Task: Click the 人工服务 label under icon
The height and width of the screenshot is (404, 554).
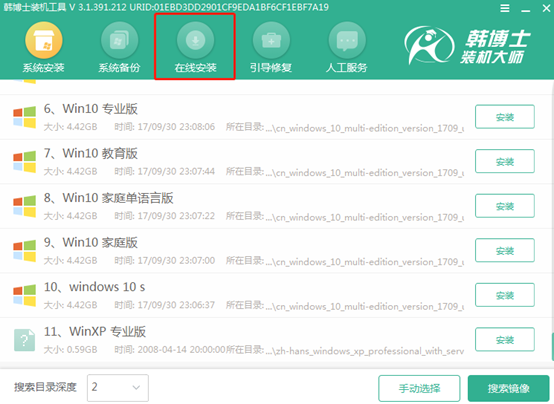Action: pos(347,68)
